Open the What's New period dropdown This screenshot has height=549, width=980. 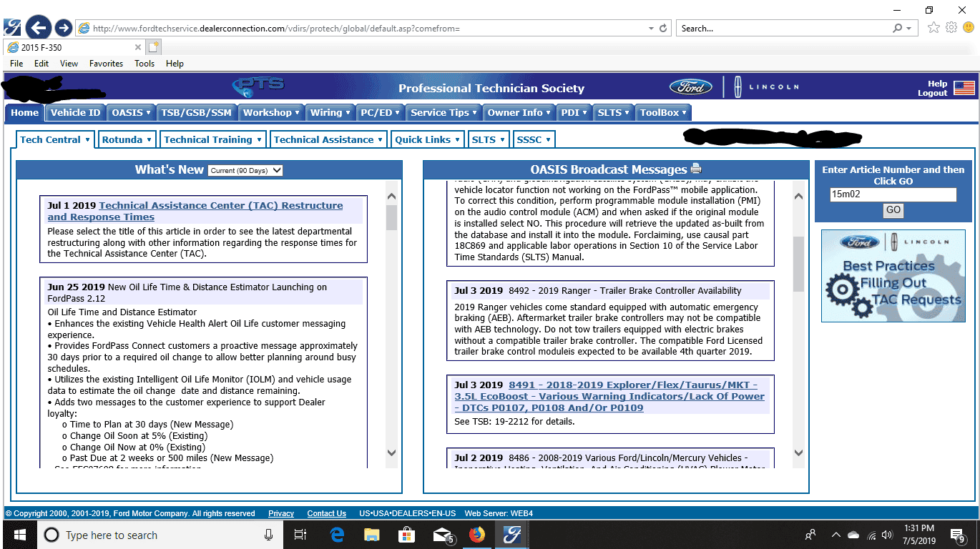245,170
